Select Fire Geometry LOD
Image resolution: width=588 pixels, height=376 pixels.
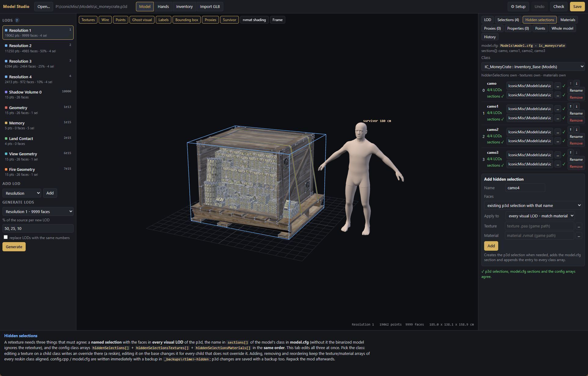[x=38, y=172]
